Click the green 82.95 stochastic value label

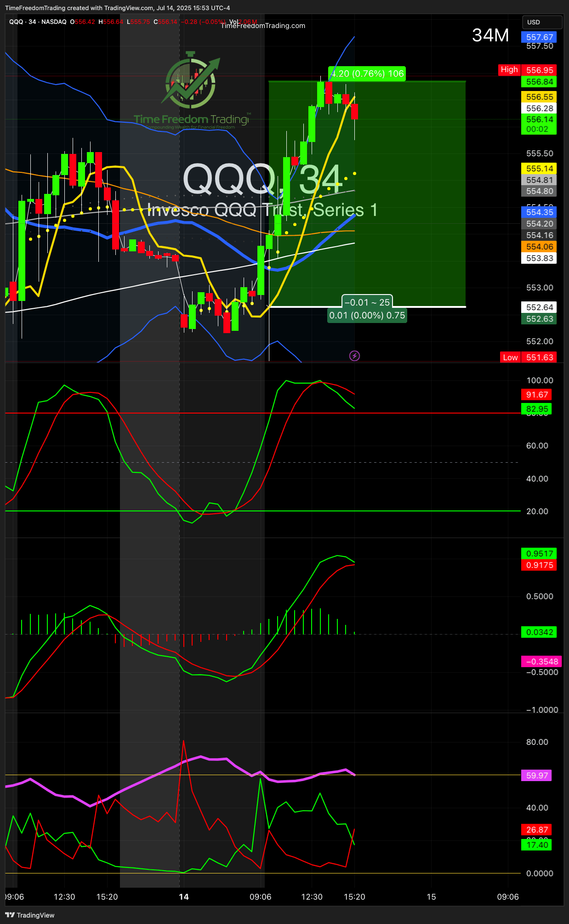pos(536,409)
